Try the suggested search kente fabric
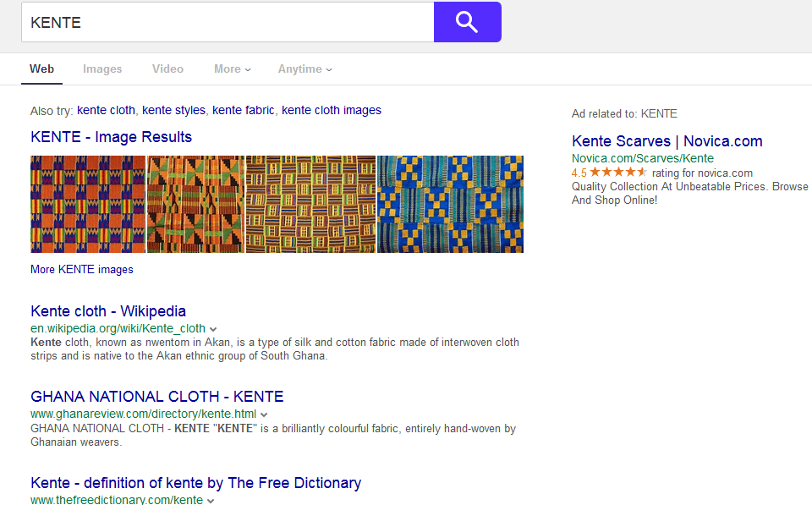812x505 pixels. tap(243, 110)
